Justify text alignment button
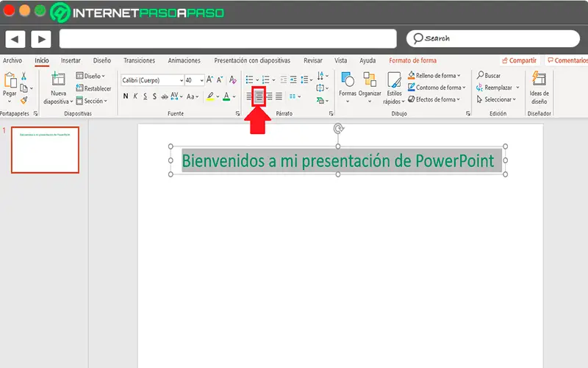This screenshot has width=588, height=368. pos(279,96)
